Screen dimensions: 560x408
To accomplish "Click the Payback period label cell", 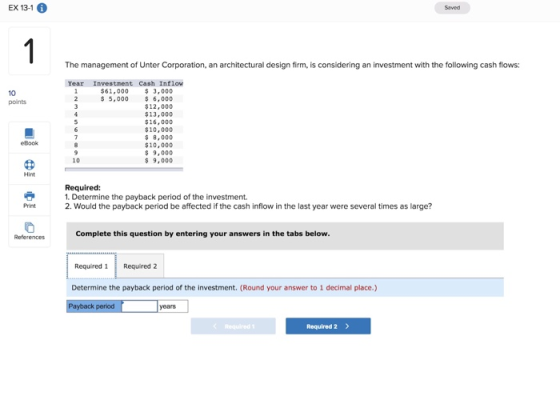I will [x=94, y=306].
